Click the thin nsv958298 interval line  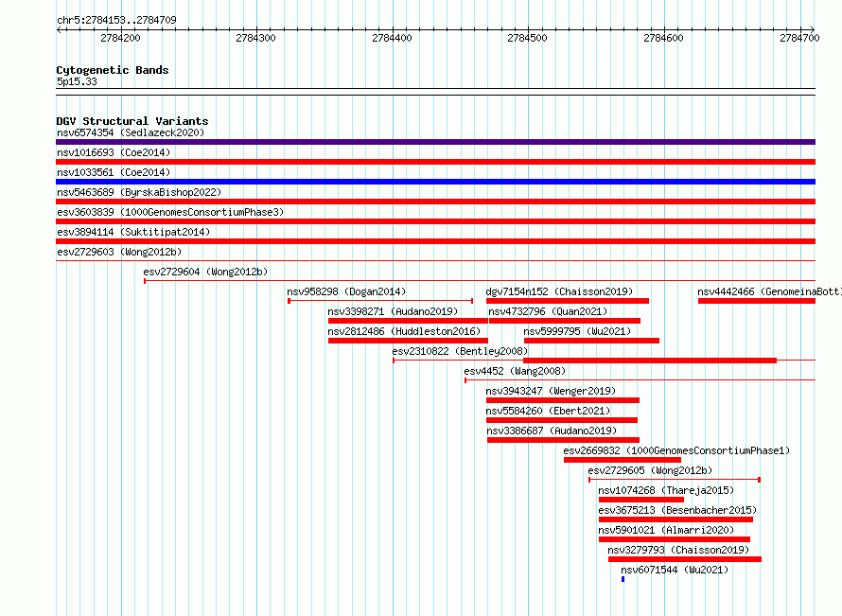[380, 301]
